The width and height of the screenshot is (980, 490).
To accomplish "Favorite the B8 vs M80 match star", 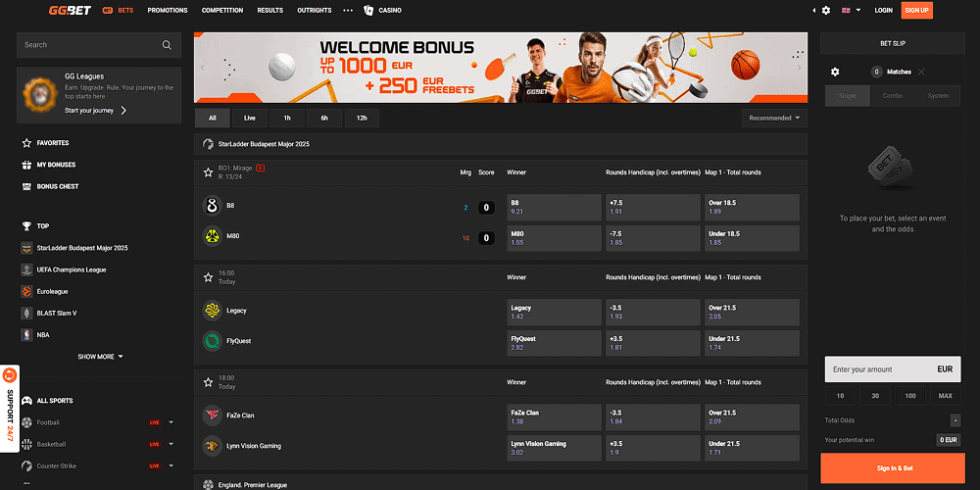I will [x=208, y=172].
